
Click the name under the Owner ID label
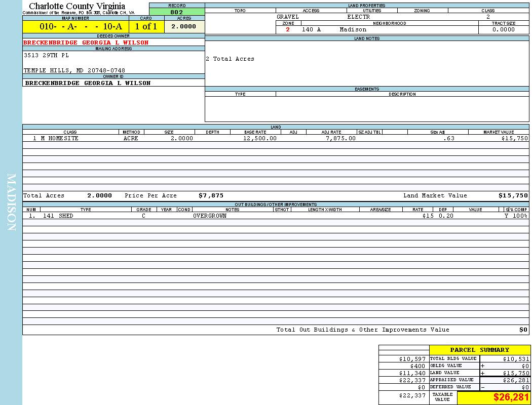point(88,83)
